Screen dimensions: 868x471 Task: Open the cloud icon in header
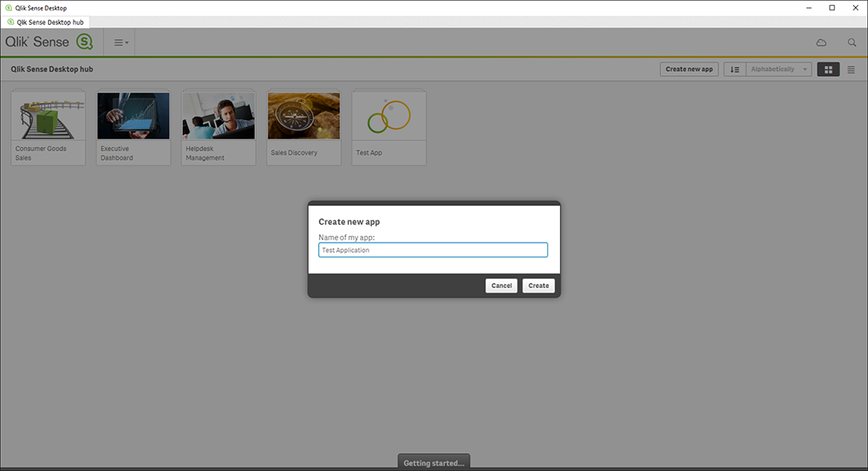pos(822,43)
